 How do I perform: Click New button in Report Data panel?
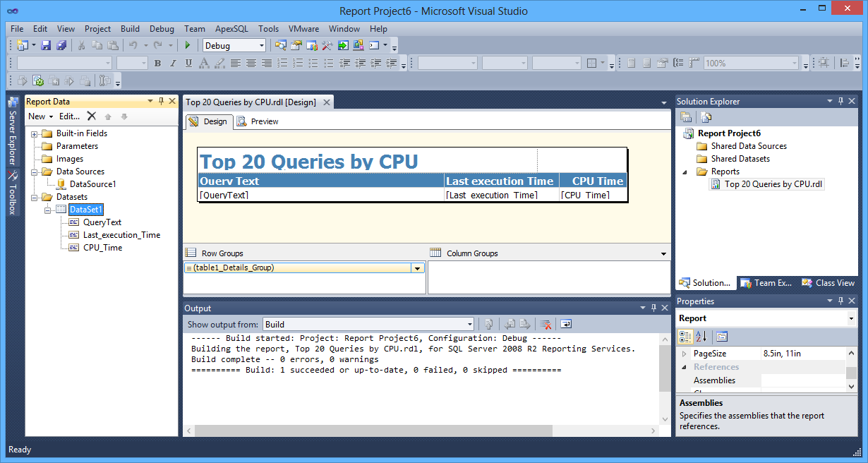pos(41,116)
